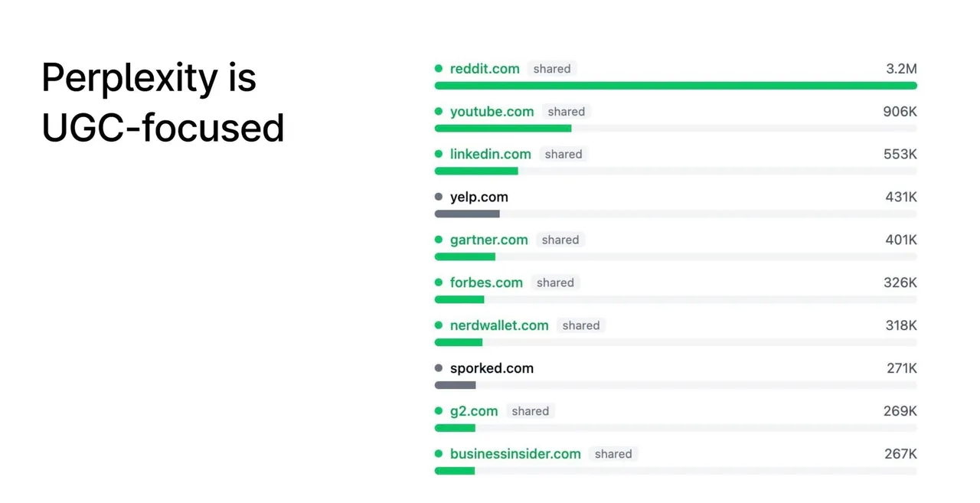Click the gray dot before yelp.com
This screenshot has width=980, height=503.
click(x=439, y=198)
